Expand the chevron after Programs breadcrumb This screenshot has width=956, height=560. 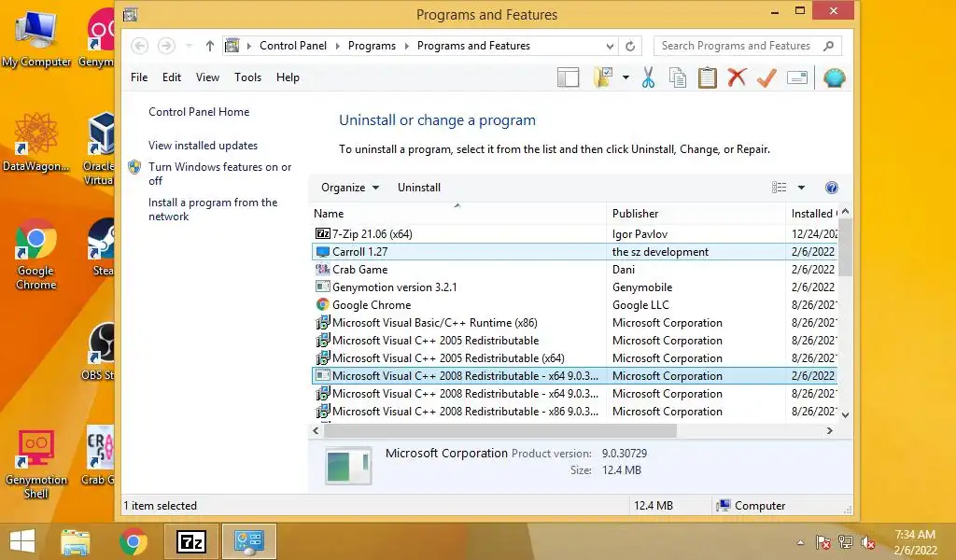407,46
